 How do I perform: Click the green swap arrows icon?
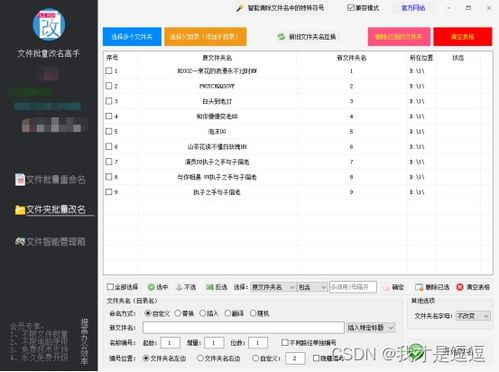click(281, 36)
